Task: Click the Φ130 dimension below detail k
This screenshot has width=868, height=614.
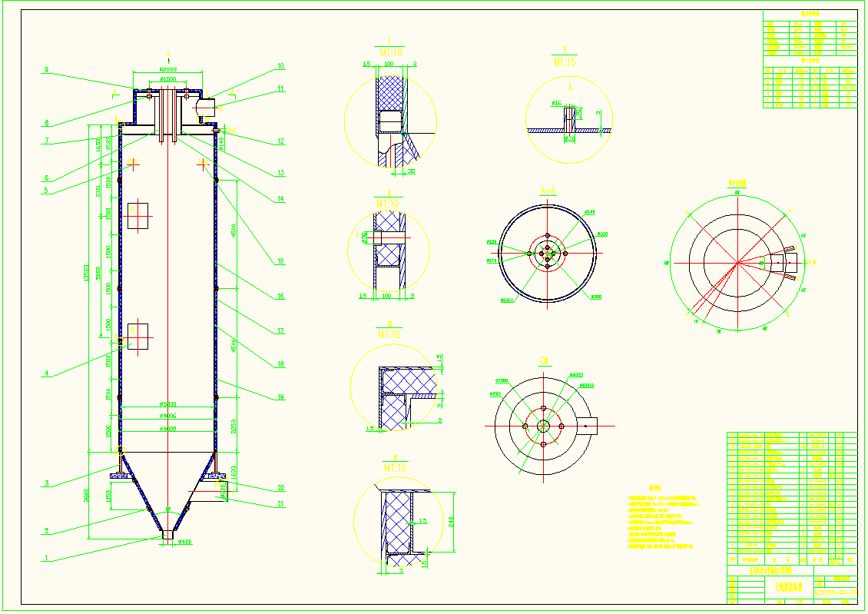Action: pos(569,138)
